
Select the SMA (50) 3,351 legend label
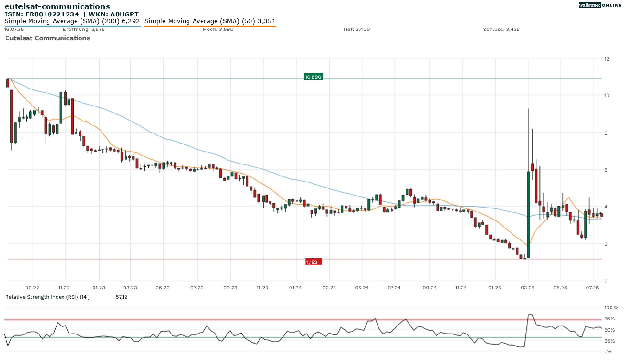pos(210,21)
